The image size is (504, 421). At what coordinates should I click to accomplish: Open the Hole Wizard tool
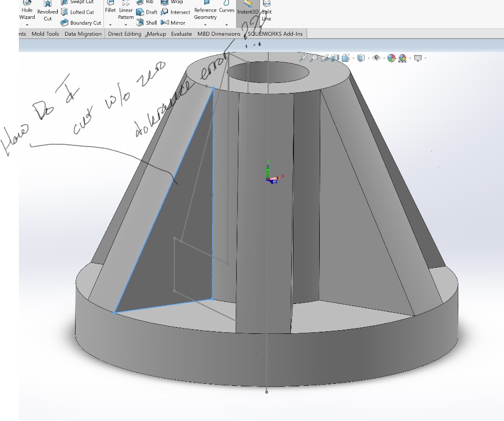click(x=27, y=10)
